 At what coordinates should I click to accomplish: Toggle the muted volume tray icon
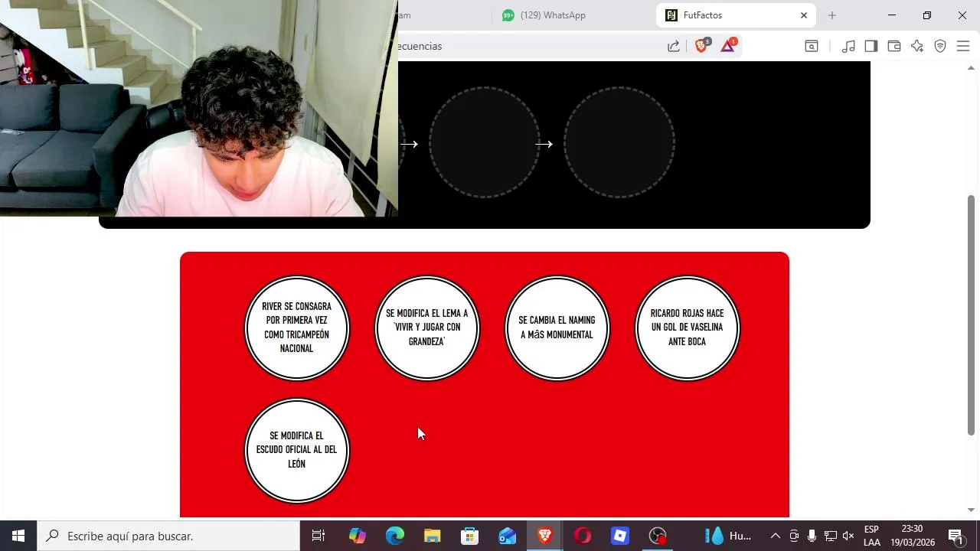coord(848,536)
